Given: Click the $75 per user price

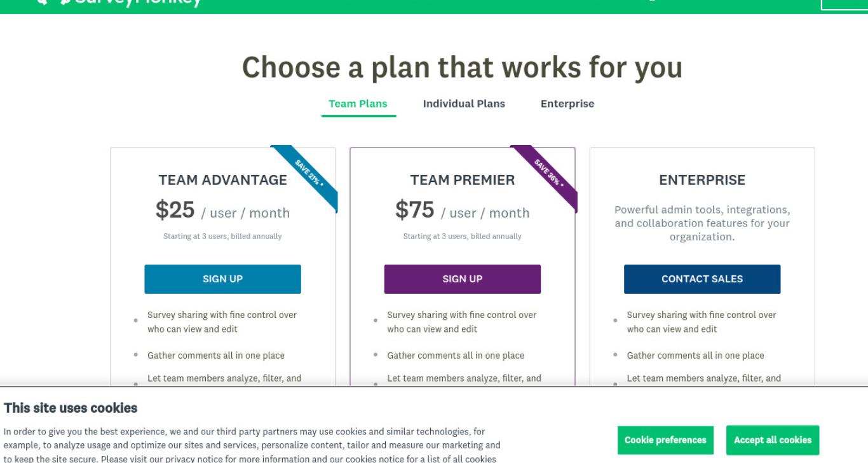Looking at the screenshot, I should pos(463,211).
